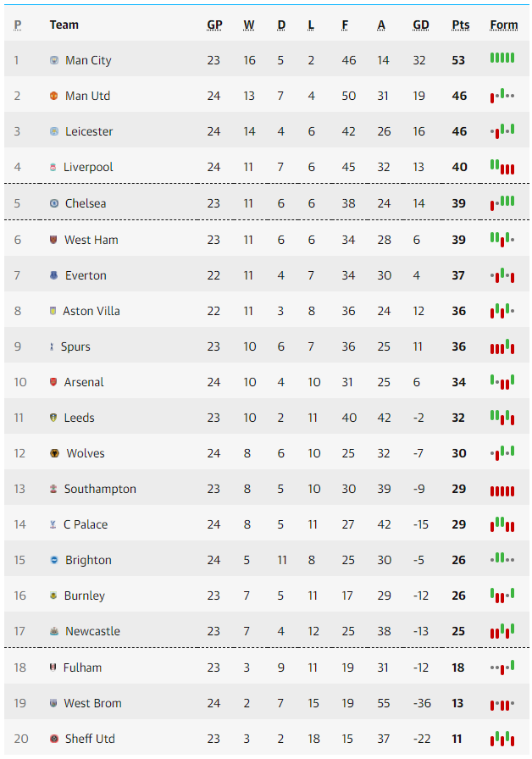Click the Man Utd club crest
Image resolution: width=532 pixels, height=759 pixels.
coord(54,96)
